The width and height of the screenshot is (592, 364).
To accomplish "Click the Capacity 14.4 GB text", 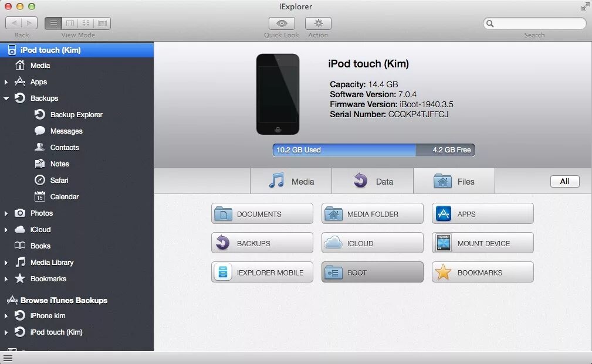I will tap(364, 84).
